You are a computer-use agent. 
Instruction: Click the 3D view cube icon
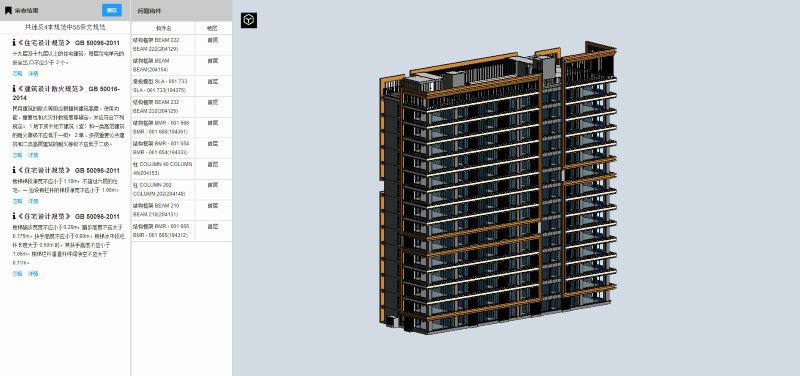point(248,20)
